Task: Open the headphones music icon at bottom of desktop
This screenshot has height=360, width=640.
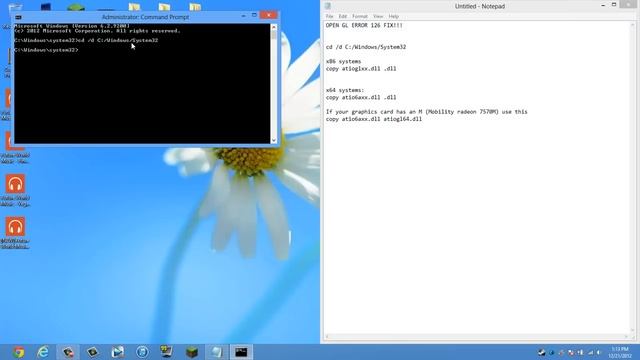Action: (x=15, y=232)
